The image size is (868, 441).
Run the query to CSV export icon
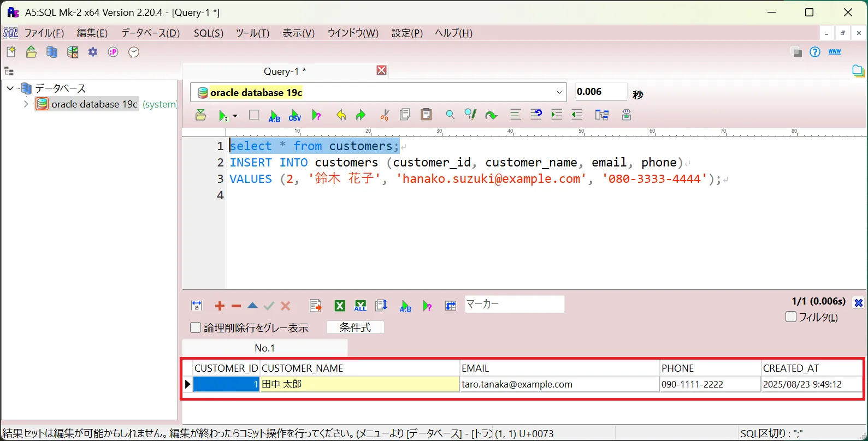point(295,115)
